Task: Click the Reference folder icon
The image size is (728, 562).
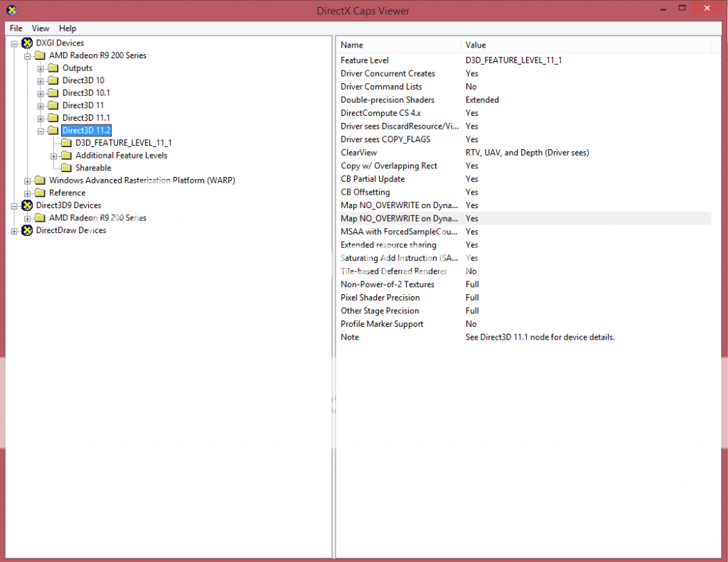Action: pos(40,193)
